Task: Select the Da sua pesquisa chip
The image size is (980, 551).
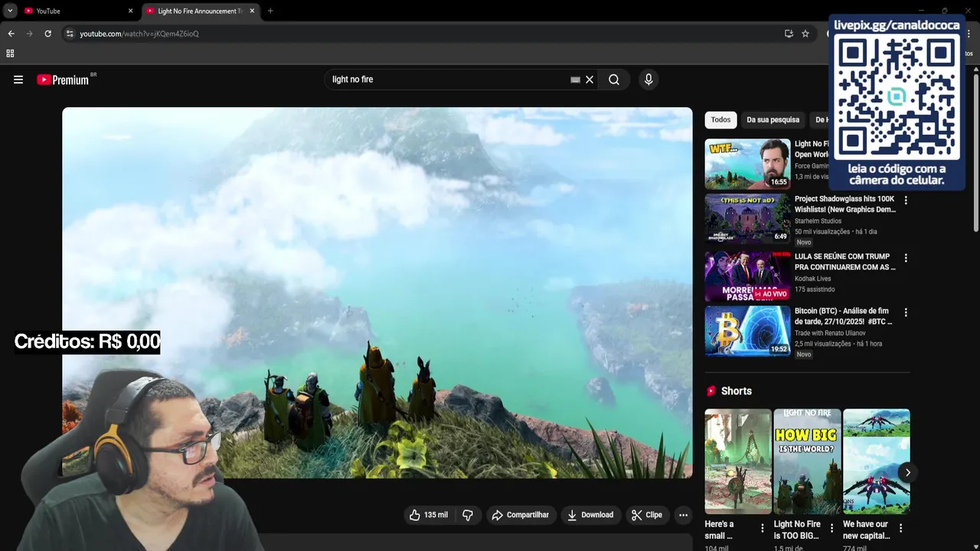Action: (x=773, y=119)
